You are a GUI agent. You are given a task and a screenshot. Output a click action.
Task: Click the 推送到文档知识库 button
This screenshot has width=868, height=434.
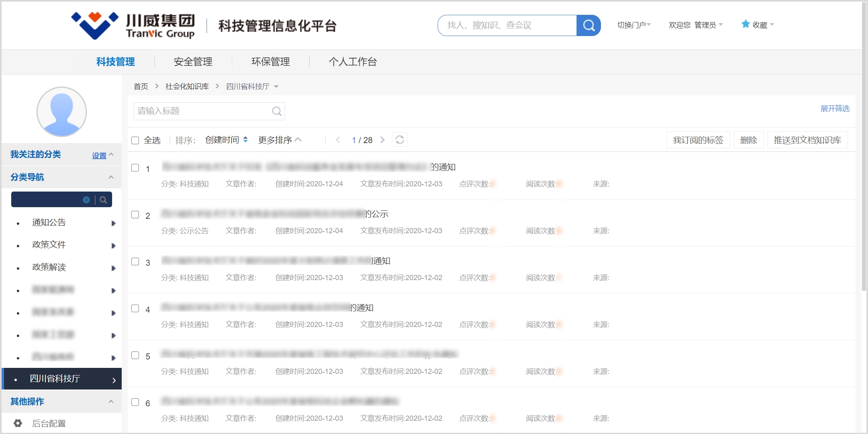pyautogui.click(x=808, y=140)
